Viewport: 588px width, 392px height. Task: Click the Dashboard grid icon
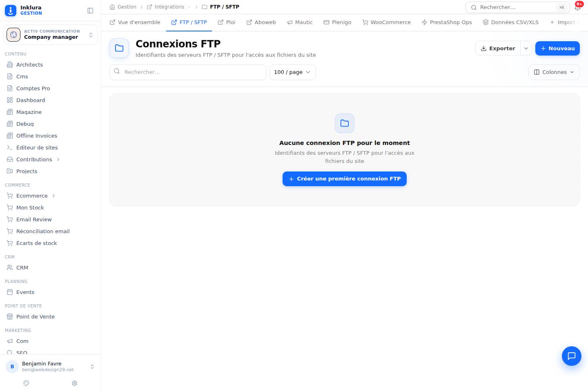click(10, 100)
